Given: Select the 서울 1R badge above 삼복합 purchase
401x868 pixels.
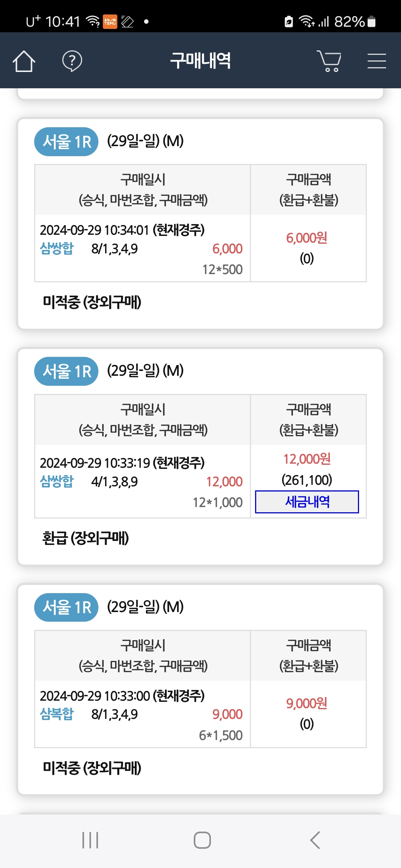Looking at the screenshot, I should click(66, 607).
